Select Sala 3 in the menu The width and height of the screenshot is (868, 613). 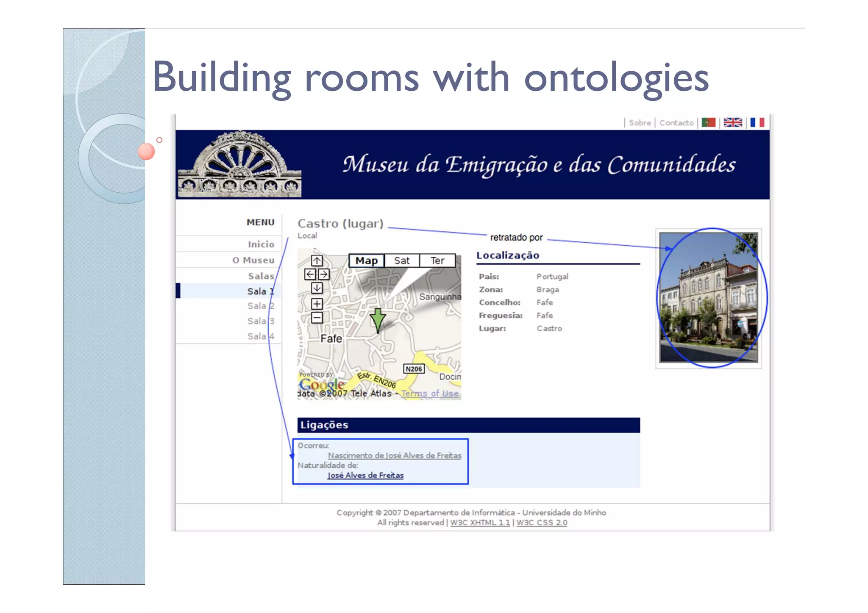tap(261, 321)
